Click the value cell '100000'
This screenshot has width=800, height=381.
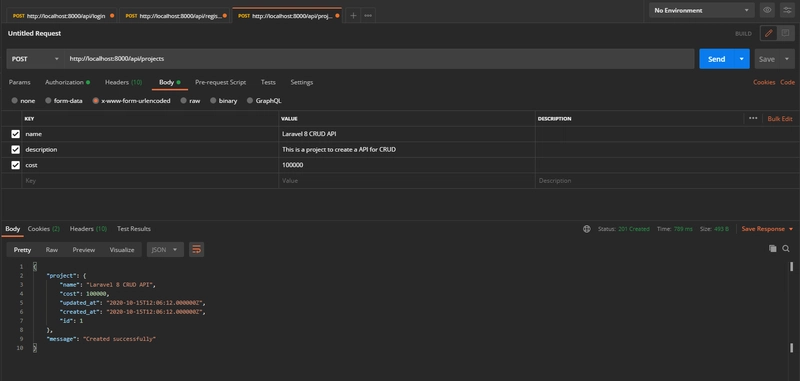click(407, 165)
